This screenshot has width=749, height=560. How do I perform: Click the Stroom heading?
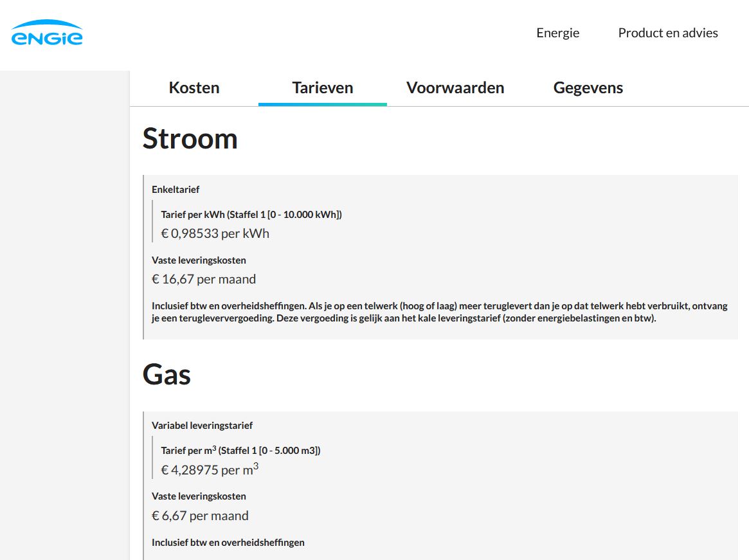point(190,138)
